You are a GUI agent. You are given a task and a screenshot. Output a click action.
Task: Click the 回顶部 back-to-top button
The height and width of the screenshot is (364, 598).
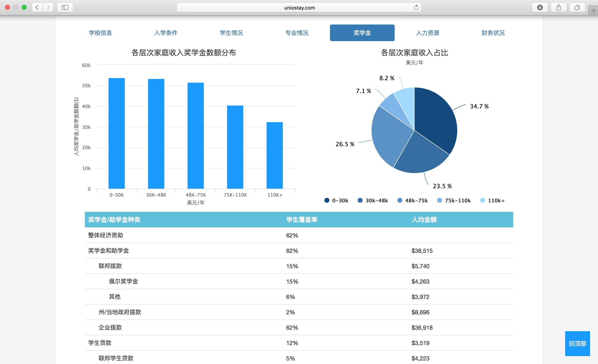point(577,343)
